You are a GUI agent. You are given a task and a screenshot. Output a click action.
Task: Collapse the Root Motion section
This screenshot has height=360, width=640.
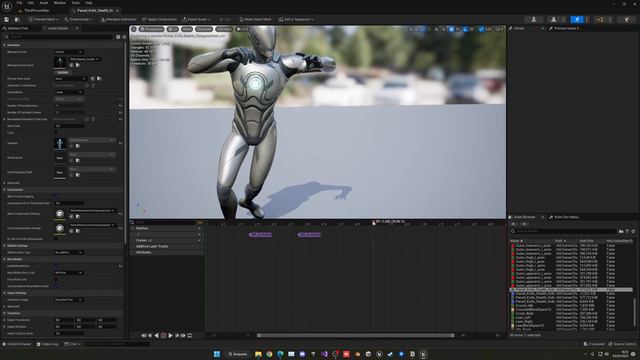click(4, 259)
